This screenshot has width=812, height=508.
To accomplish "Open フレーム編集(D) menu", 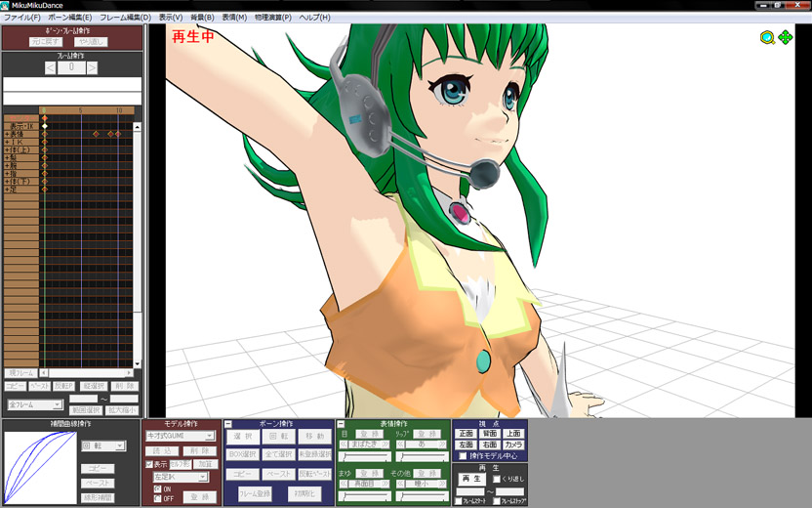I will click(x=125, y=18).
